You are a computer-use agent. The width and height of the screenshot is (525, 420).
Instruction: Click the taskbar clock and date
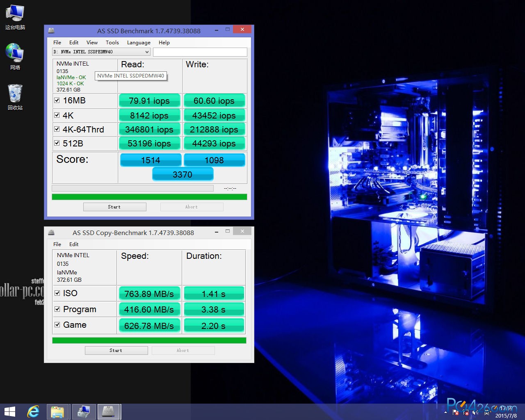coord(506,412)
